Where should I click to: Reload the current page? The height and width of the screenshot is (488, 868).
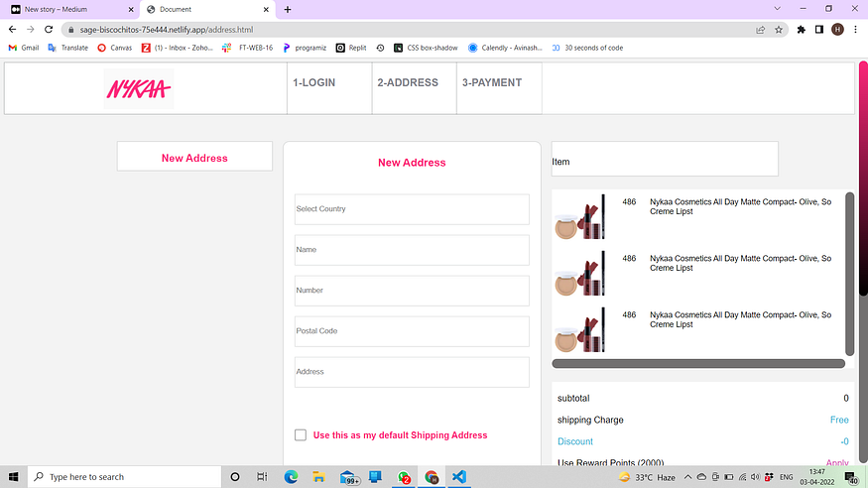pyautogui.click(x=49, y=30)
